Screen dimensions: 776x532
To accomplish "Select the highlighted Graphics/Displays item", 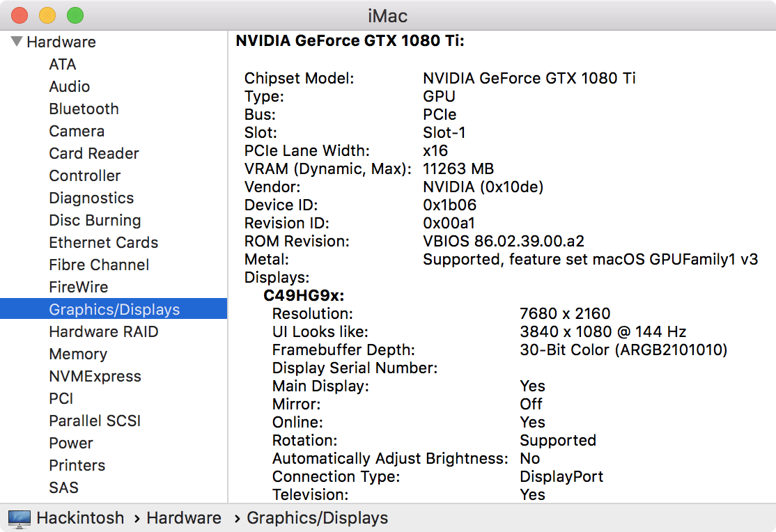I will (x=114, y=309).
